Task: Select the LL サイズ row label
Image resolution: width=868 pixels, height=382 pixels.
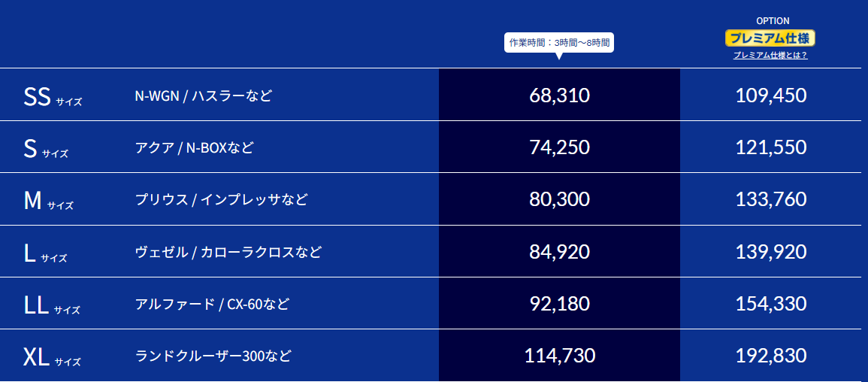Action: pos(52,305)
